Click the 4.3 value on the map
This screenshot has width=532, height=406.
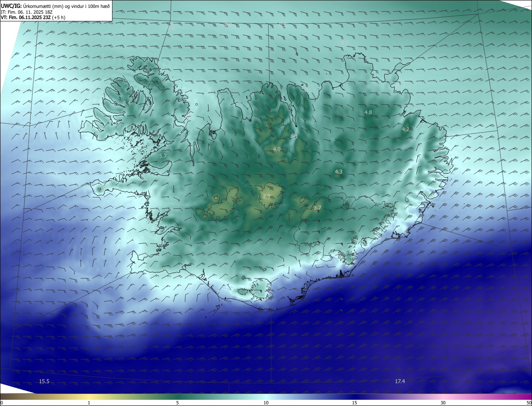(338, 171)
